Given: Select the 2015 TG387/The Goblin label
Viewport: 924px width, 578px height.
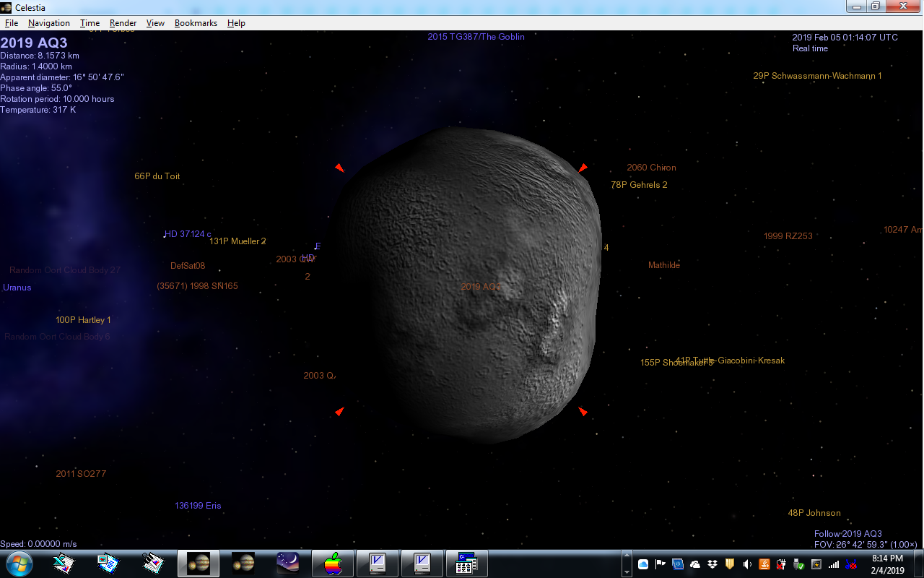Looking at the screenshot, I should coord(476,37).
